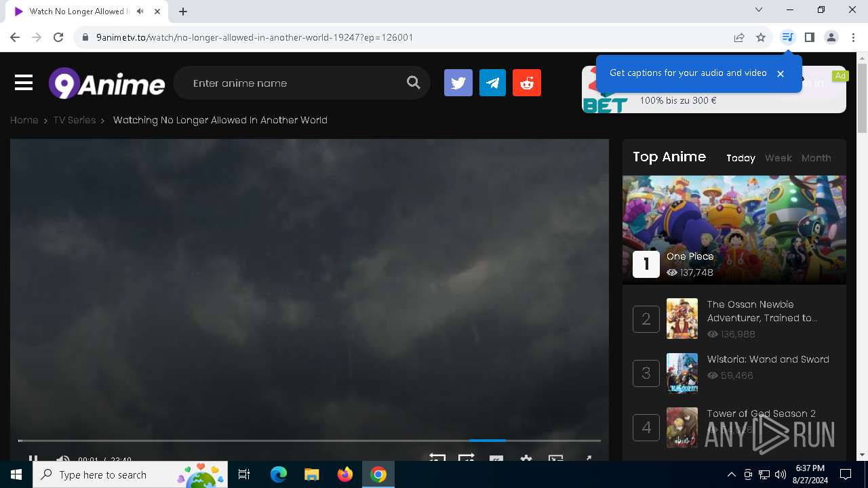Click the 9Anime logo
The width and height of the screenshot is (868, 488).
click(x=107, y=83)
